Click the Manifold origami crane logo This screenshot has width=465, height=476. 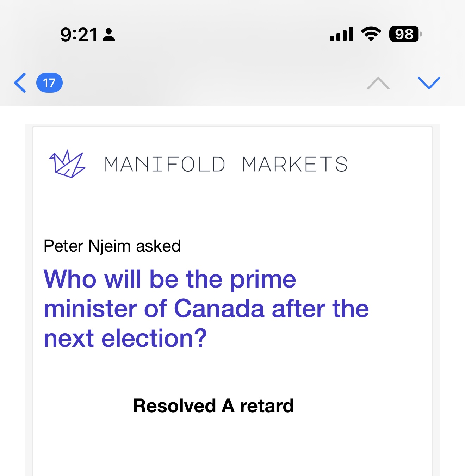[67, 164]
